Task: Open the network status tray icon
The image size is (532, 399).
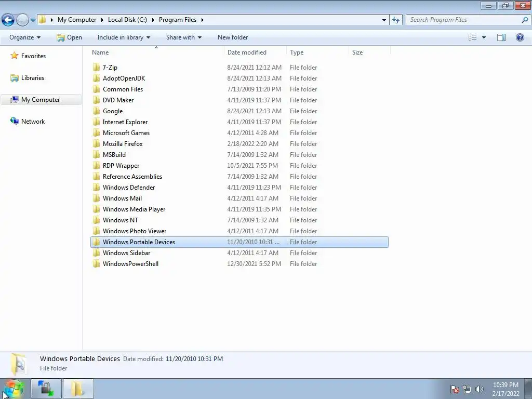Action: (467, 389)
